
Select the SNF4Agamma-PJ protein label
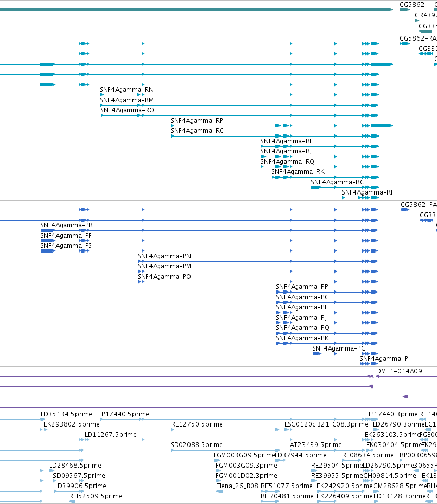[x=301, y=318]
